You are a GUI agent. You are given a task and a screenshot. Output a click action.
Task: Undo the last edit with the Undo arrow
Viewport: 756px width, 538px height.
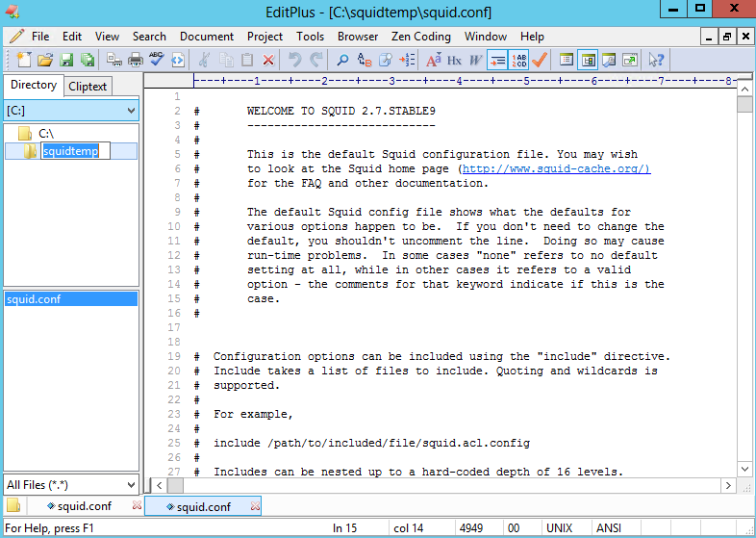click(x=294, y=60)
